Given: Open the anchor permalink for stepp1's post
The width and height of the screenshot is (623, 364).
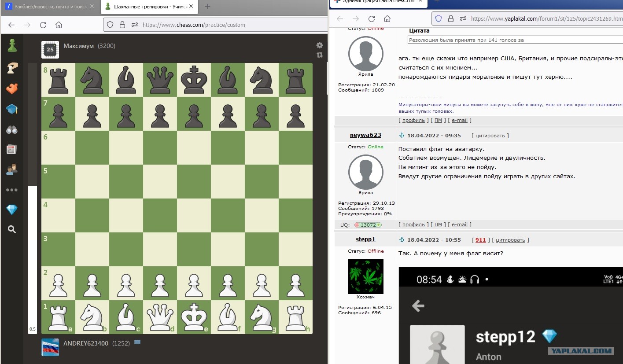Looking at the screenshot, I should click(x=402, y=240).
